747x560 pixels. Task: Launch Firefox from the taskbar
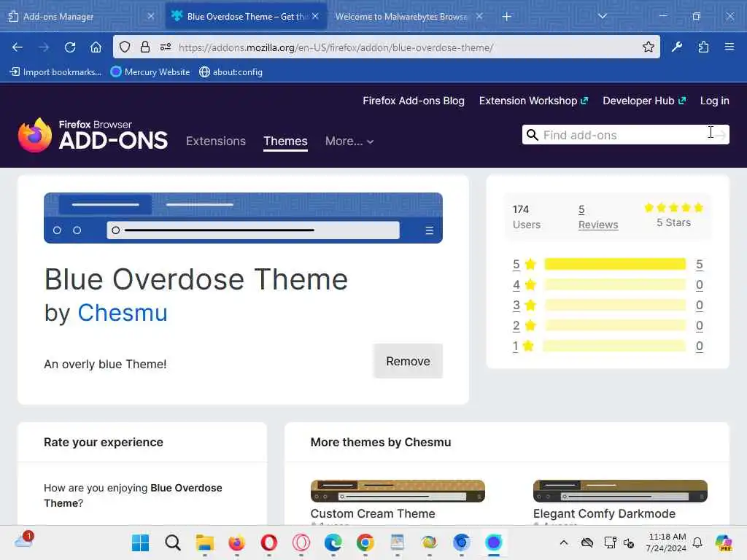coord(237,542)
